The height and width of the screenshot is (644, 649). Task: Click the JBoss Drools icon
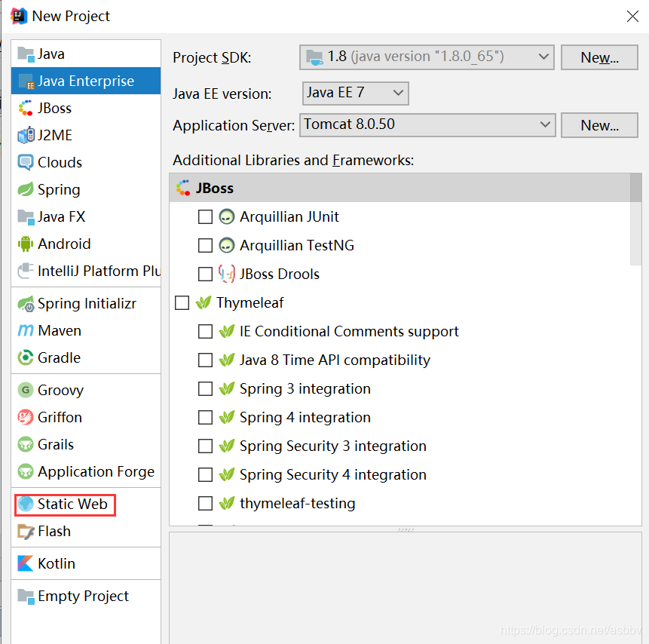[227, 274]
